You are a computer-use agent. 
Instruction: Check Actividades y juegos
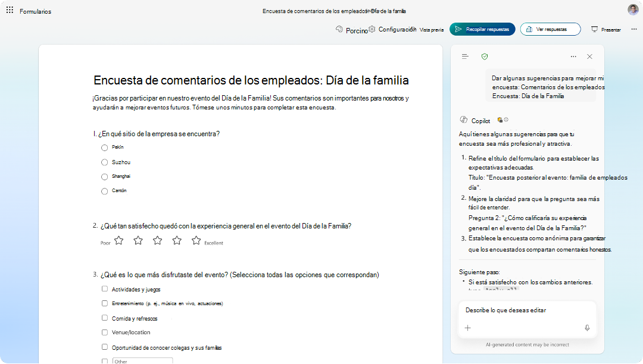[105, 289]
